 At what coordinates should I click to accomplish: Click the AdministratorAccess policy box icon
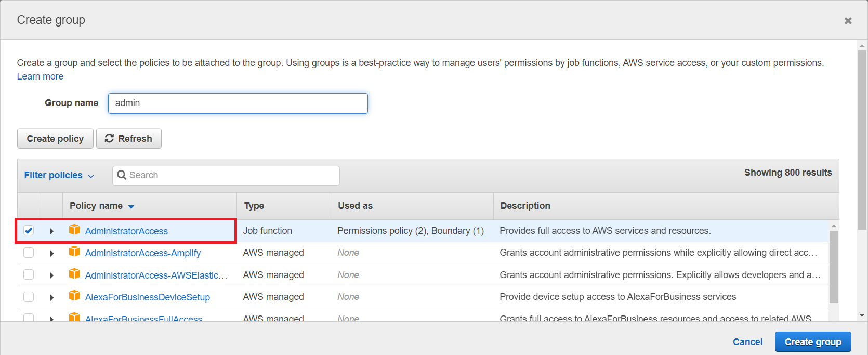tap(74, 230)
